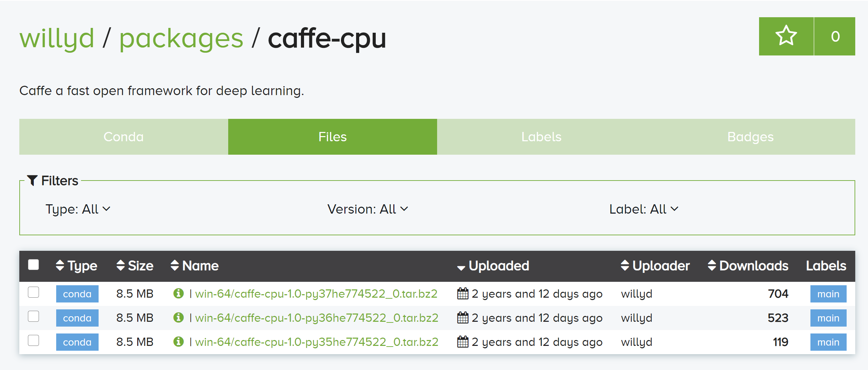
Task: Show info for the py37 file via info icon
Action: (x=178, y=293)
